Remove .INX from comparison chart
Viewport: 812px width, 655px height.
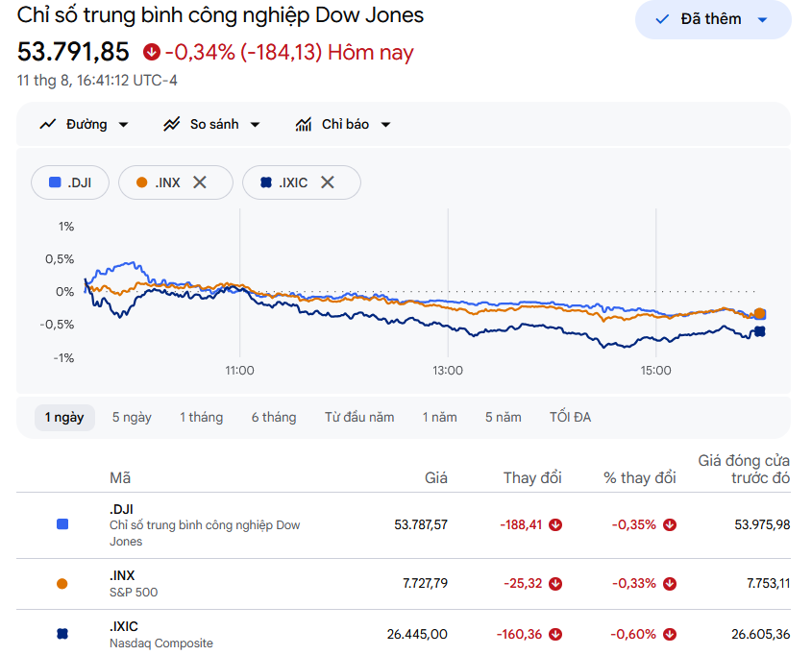[x=200, y=182]
